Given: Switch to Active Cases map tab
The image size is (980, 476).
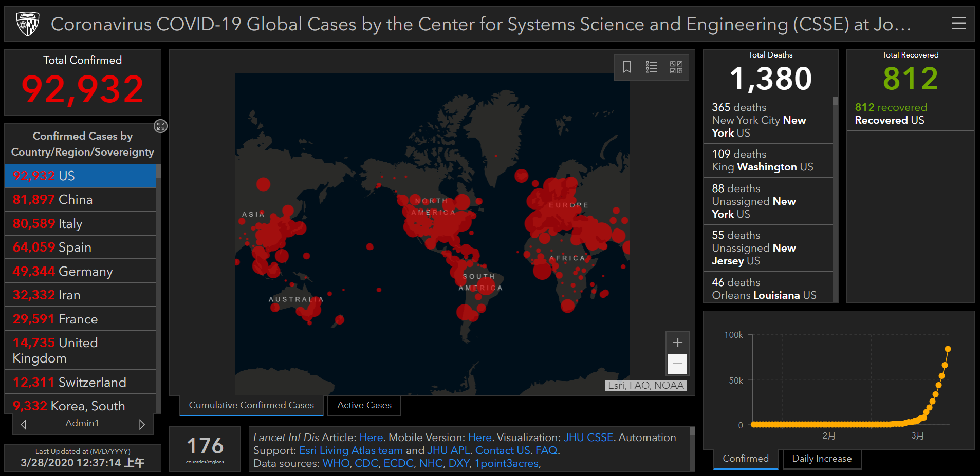Looking at the screenshot, I should point(364,405).
